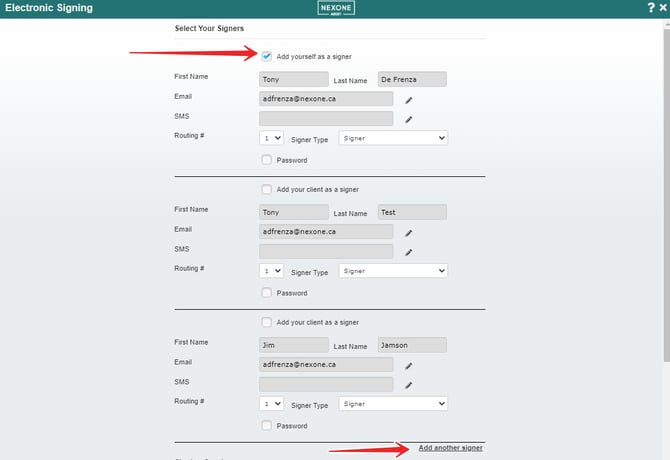670x460 pixels.
Task: Expand Signer Type dropdown for Jim Jamson
Action: pyautogui.click(x=393, y=403)
